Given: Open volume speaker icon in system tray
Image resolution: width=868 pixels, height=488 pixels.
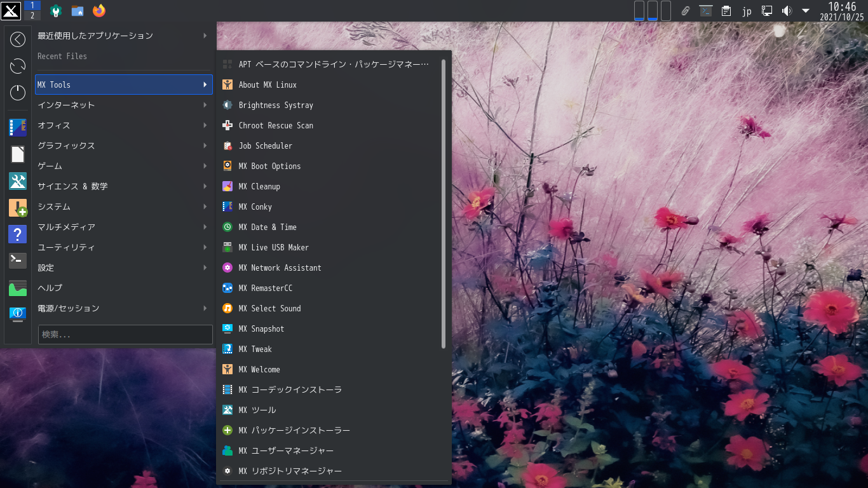Looking at the screenshot, I should pyautogui.click(x=787, y=11).
